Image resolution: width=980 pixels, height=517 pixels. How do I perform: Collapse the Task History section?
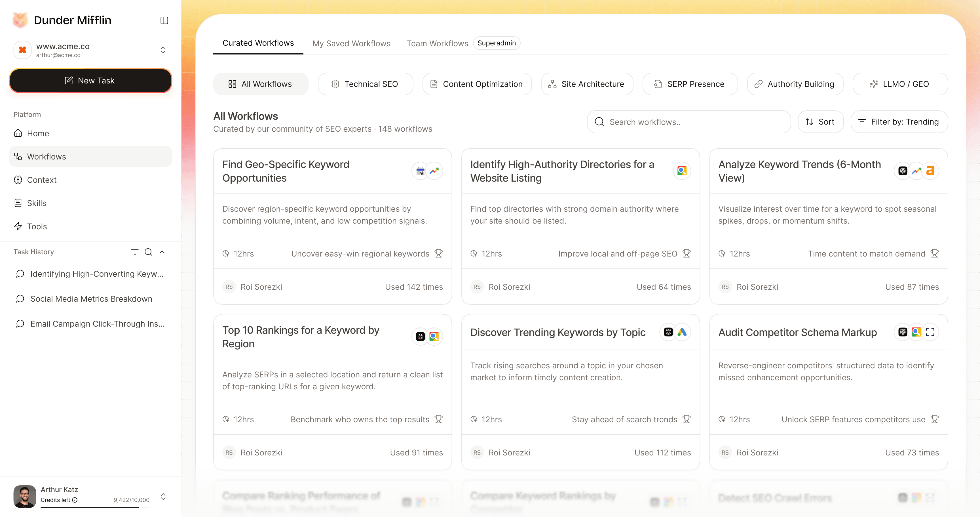pos(162,252)
